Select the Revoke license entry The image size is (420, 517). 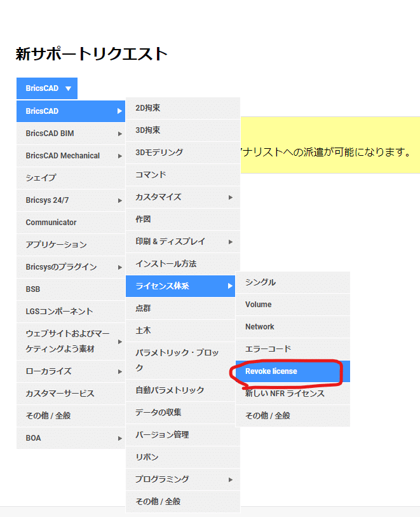[x=293, y=371]
